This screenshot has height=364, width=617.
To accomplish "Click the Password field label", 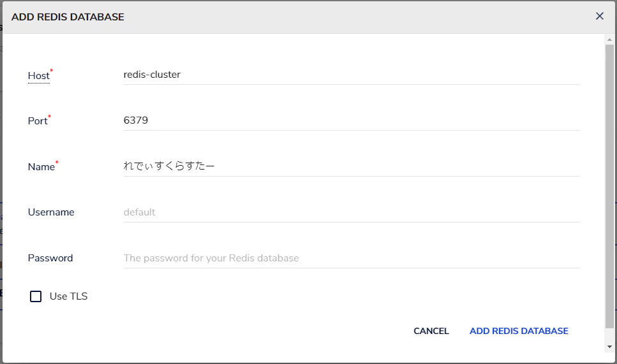I will click(x=50, y=258).
